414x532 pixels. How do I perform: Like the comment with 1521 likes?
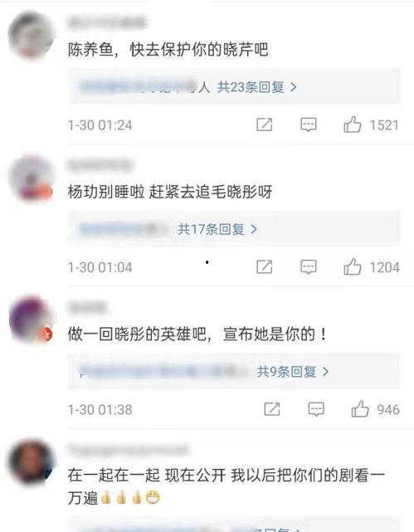pos(353,124)
